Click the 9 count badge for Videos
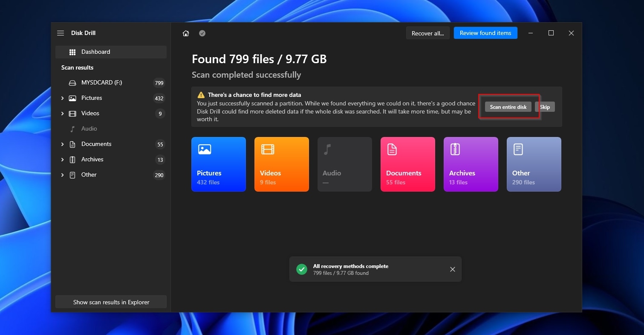 [160, 114]
